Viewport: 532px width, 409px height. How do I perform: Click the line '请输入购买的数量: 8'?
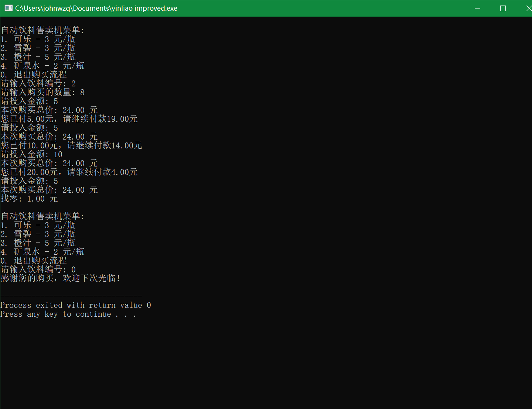pyautogui.click(x=42, y=92)
